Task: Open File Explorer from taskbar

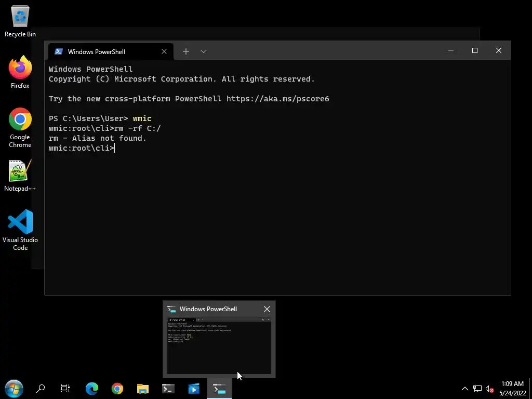Action: click(x=143, y=389)
